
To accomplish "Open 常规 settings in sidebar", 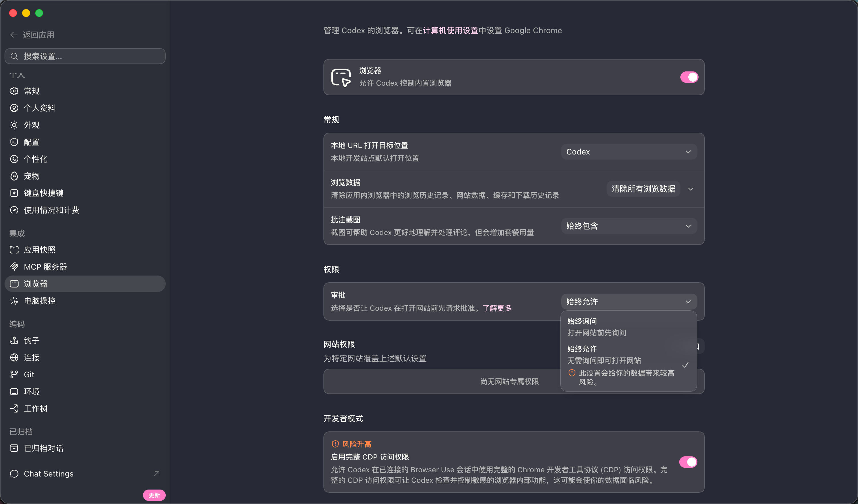I will [x=85, y=91].
